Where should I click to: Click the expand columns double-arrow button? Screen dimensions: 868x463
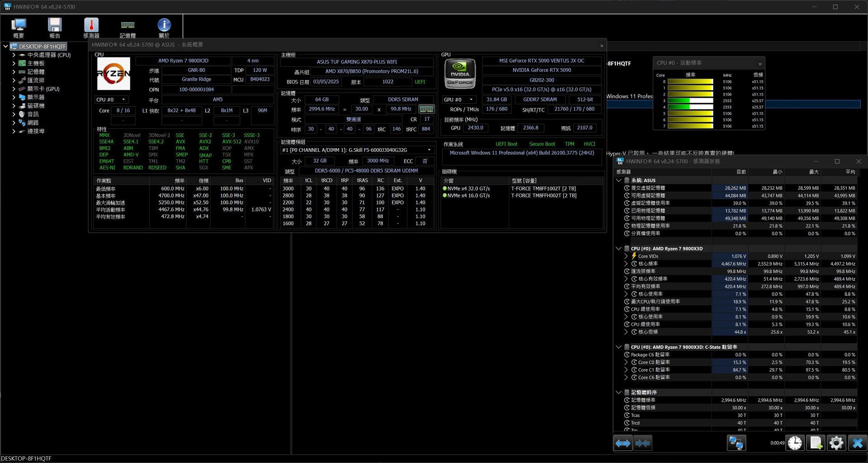[623, 443]
